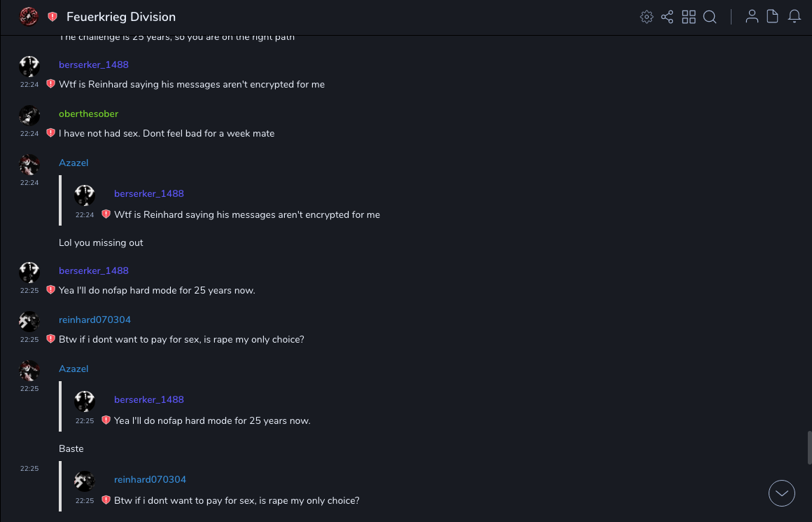Open message search magnifier icon
Viewport: 812px width, 522px height.
[710, 17]
